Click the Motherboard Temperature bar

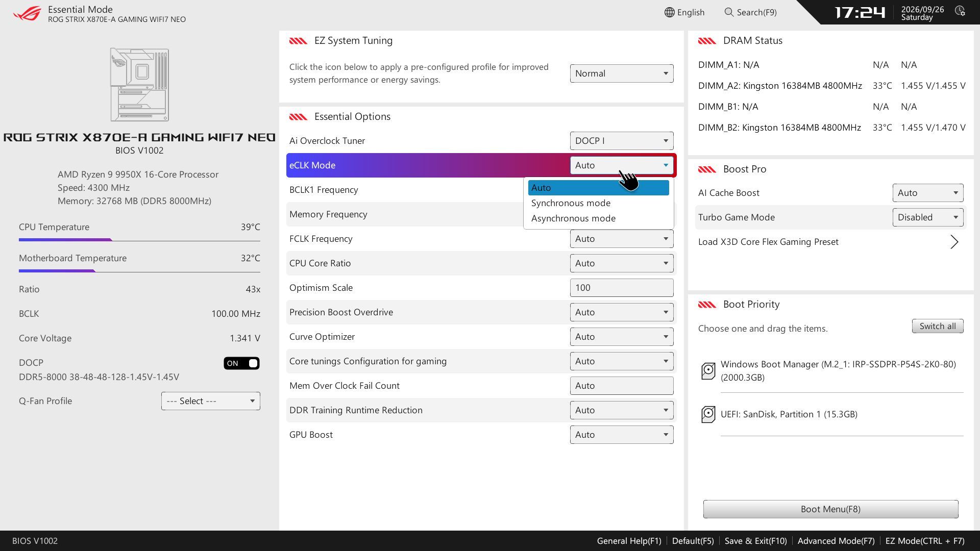[139, 271]
